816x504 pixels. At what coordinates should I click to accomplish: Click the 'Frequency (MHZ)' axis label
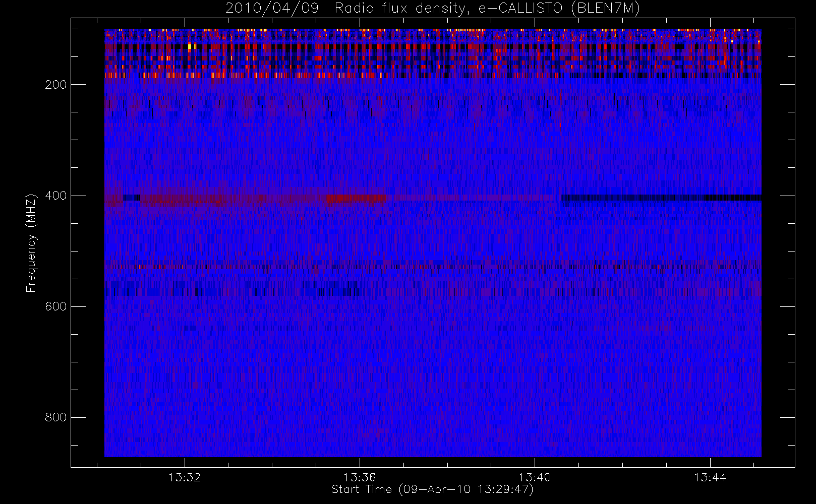[x=31, y=243]
